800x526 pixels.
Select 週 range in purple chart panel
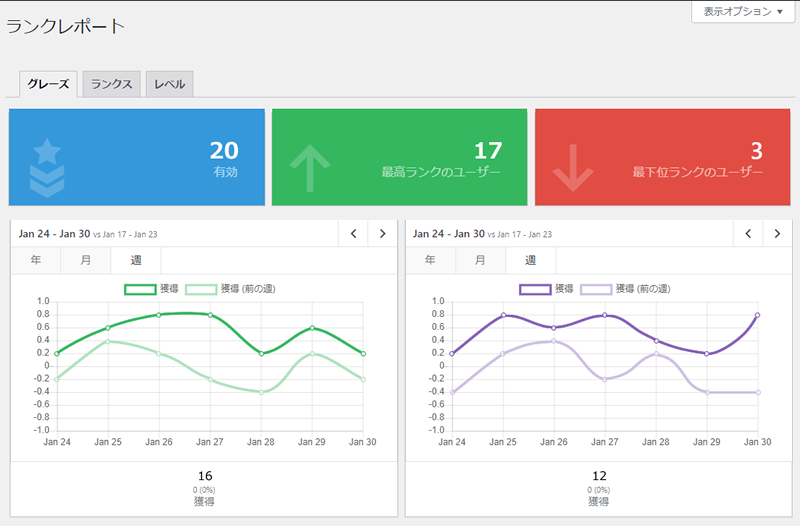coord(530,260)
